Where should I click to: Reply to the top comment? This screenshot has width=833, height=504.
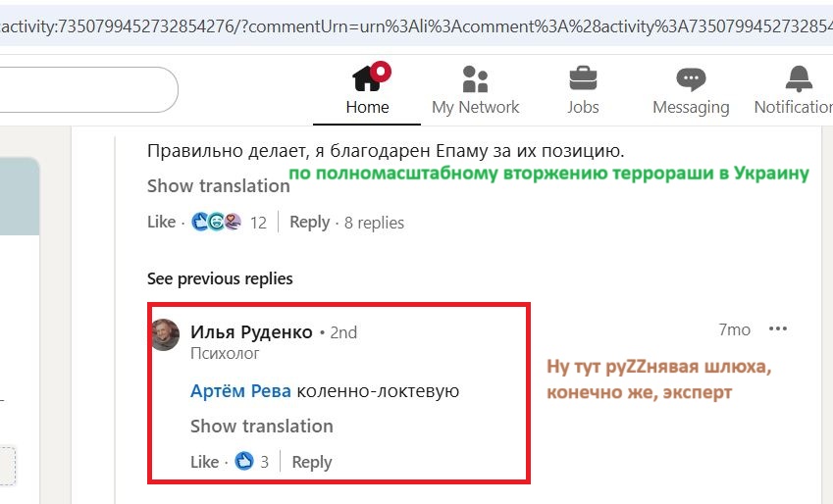[309, 223]
